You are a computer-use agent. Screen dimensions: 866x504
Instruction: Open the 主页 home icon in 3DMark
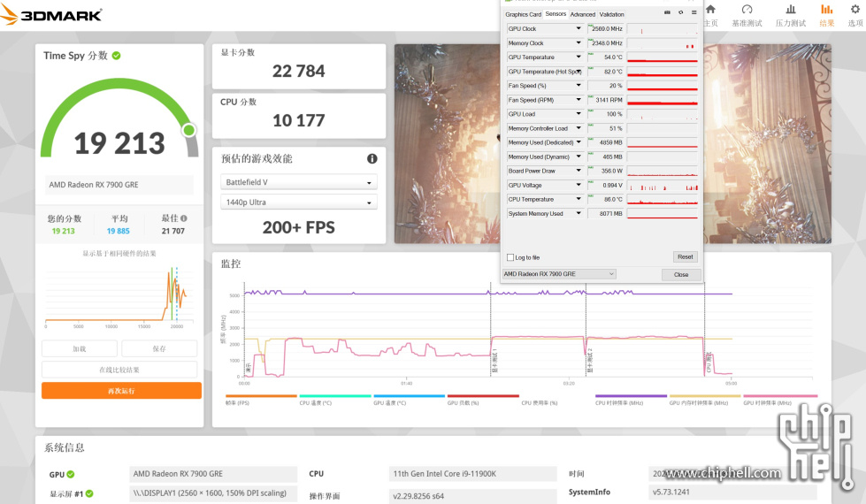(711, 10)
